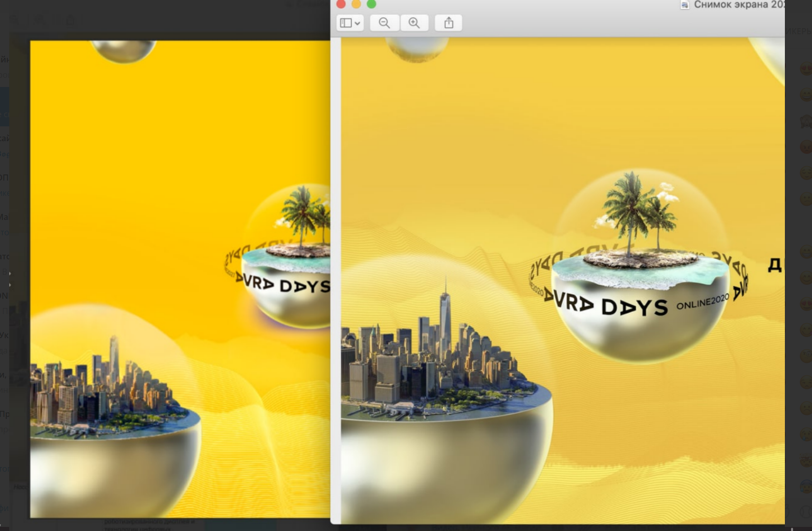Click the document icon in the title bar
Screen dimensions: 812x531
click(685, 5)
